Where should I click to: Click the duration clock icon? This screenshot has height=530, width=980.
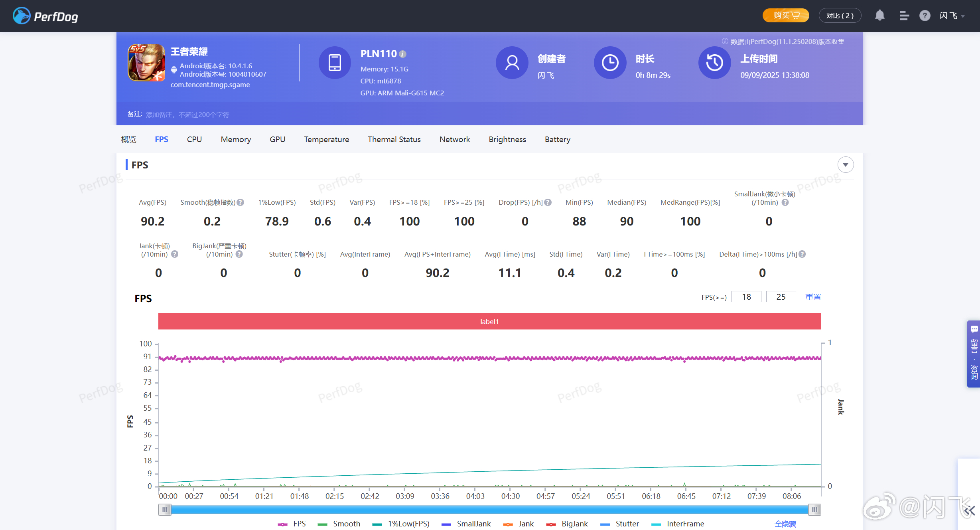point(610,63)
